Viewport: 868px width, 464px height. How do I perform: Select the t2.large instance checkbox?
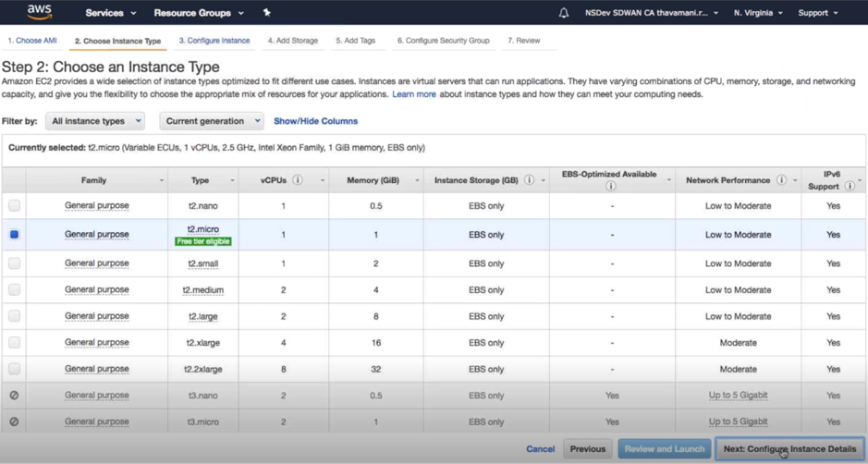15,315
